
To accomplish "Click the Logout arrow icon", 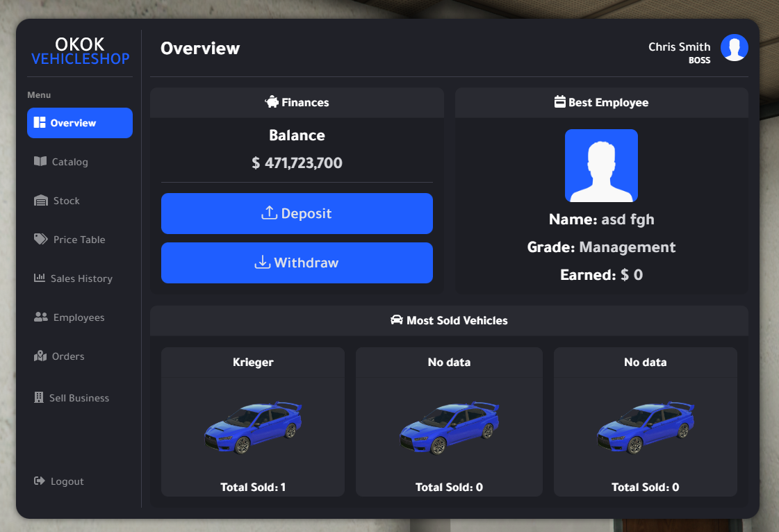I will [40, 481].
